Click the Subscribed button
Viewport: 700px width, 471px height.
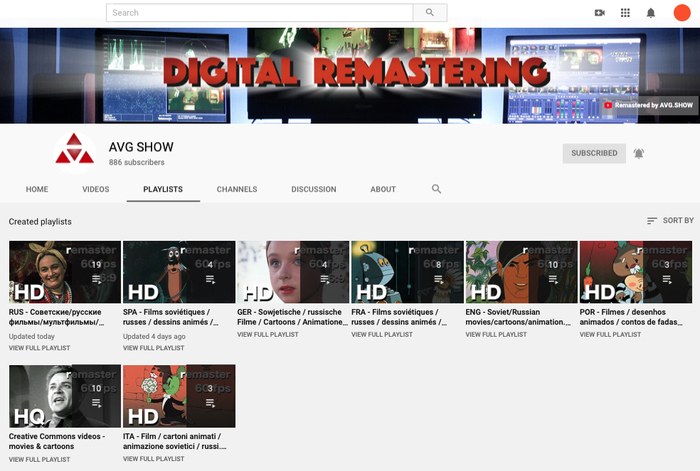(594, 153)
